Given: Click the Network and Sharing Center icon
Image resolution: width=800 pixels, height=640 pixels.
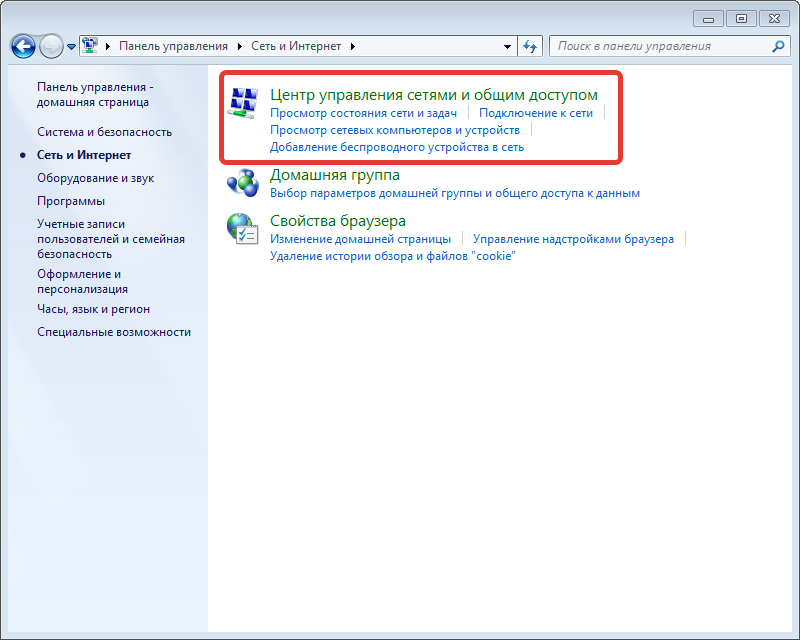Looking at the screenshot, I should point(242,102).
